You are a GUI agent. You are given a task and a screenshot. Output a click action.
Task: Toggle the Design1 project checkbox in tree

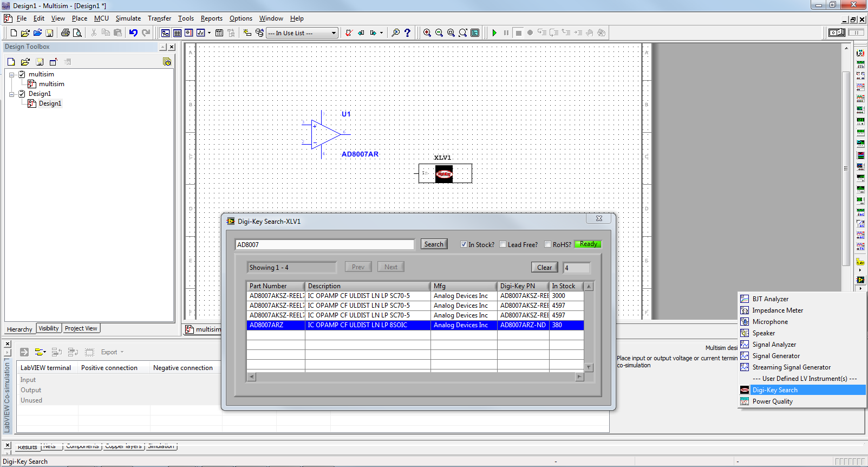(22, 94)
